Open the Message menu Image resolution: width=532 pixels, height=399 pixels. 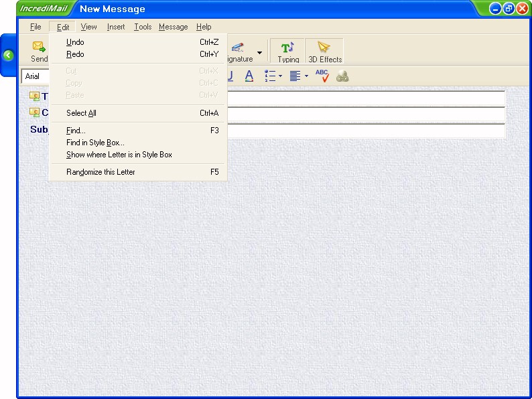click(173, 27)
